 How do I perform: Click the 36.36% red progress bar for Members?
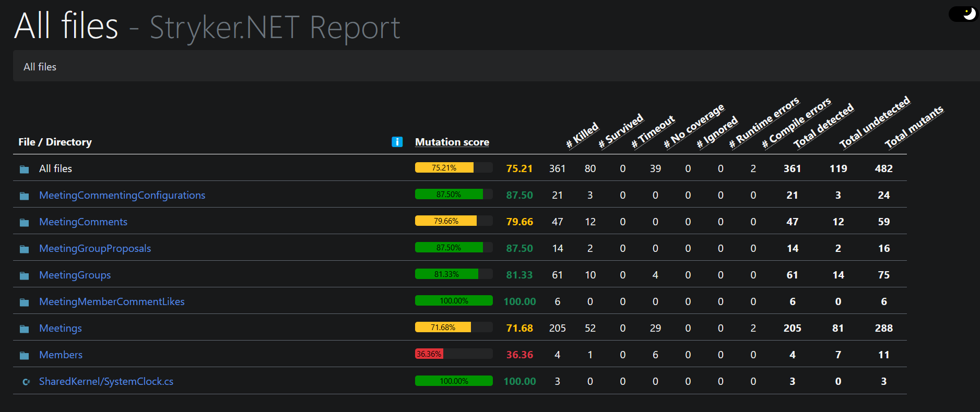point(454,354)
